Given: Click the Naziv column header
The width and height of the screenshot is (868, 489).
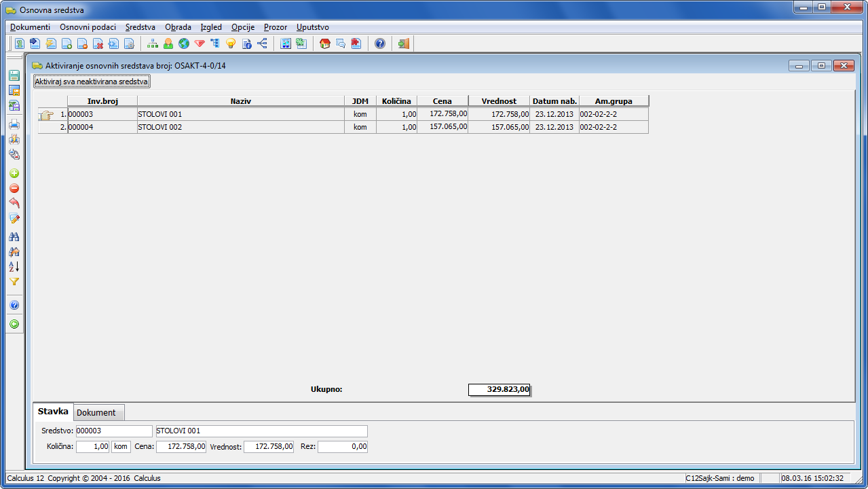Looking at the screenshot, I should click(240, 101).
